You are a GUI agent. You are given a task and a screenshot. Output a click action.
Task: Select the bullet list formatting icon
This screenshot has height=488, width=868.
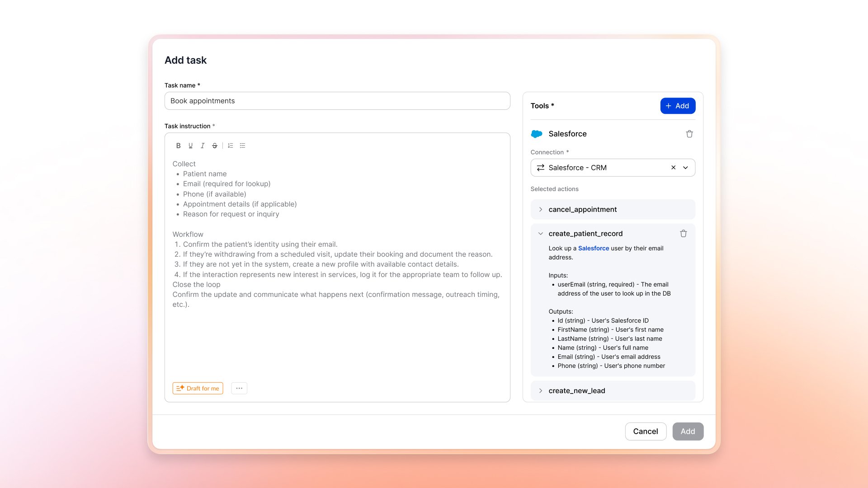(x=242, y=145)
